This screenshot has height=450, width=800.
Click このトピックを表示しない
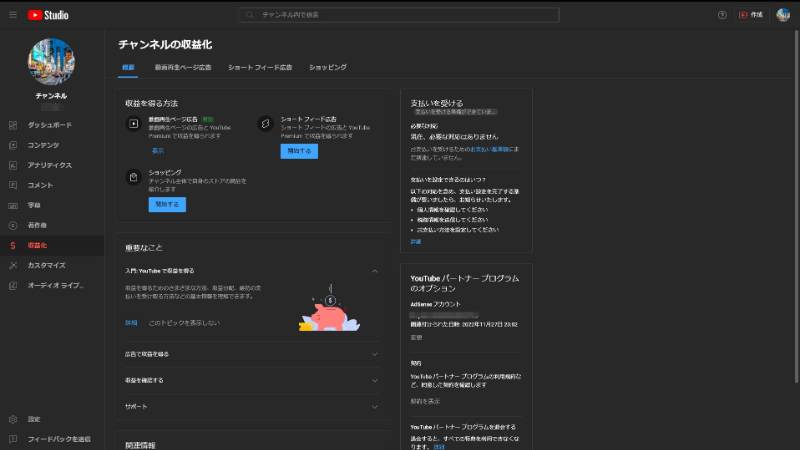click(184, 323)
